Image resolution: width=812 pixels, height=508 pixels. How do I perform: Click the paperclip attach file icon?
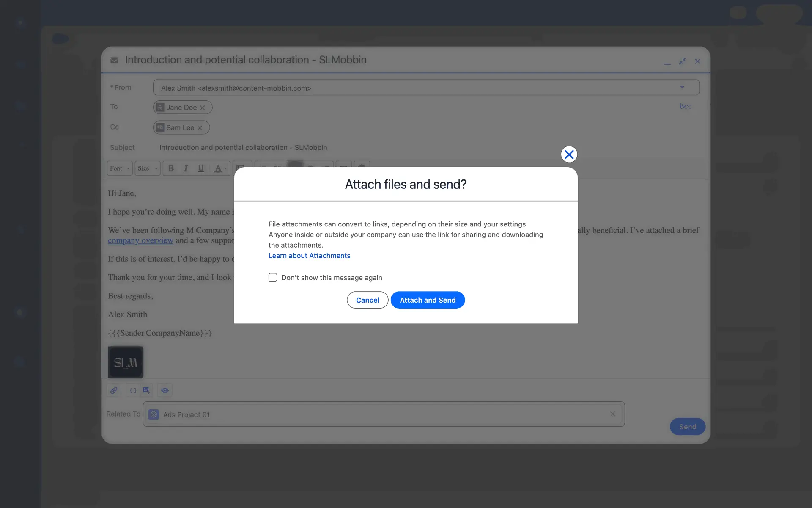[x=114, y=390]
